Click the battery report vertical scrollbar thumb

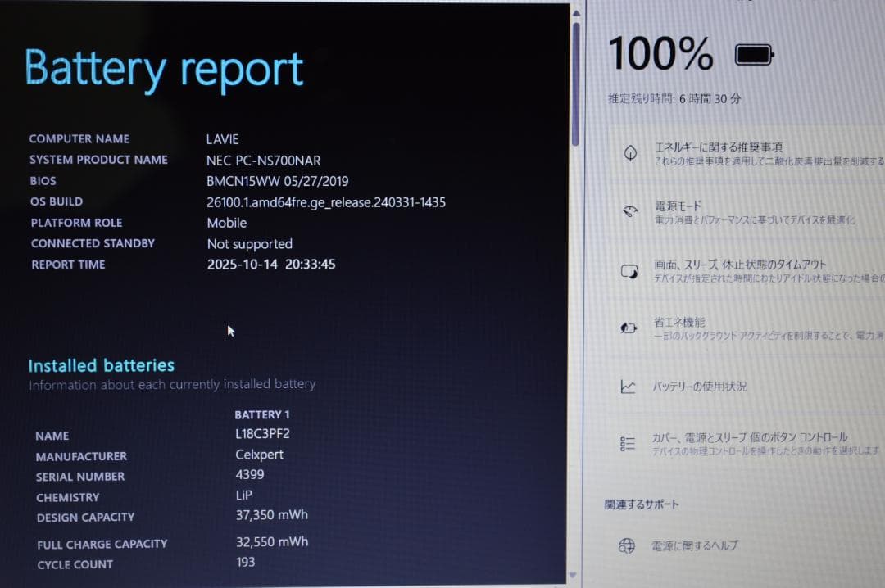(576, 82)
